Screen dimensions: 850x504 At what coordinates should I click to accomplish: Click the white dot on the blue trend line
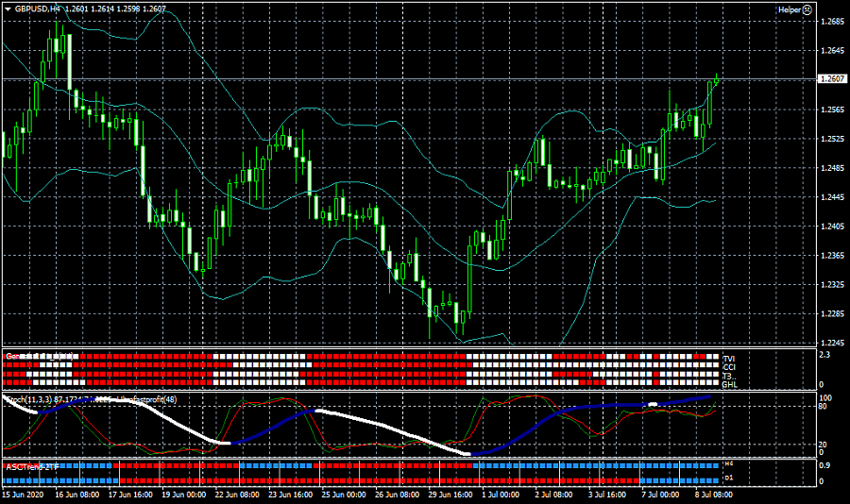click(x=653, y=404)
